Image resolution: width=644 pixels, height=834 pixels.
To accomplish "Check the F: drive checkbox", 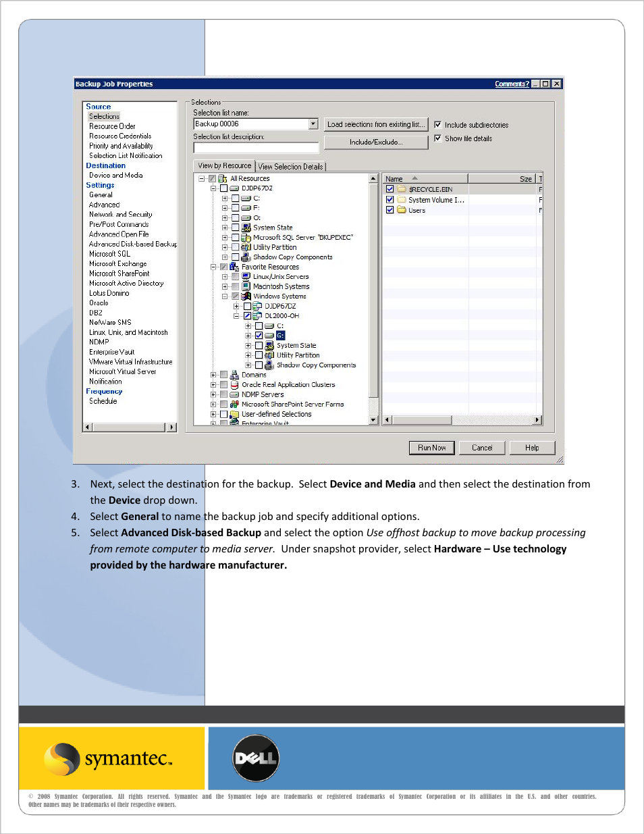I will coord(236,208).
